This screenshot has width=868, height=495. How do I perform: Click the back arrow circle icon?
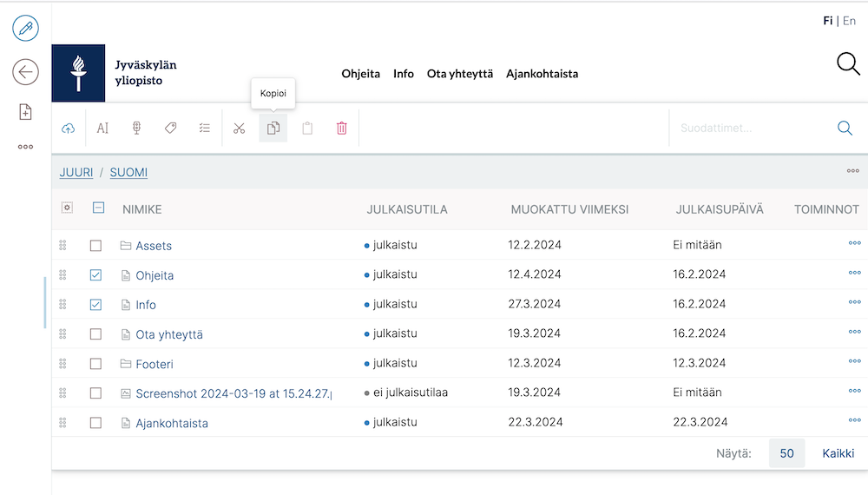pos(25,72)
